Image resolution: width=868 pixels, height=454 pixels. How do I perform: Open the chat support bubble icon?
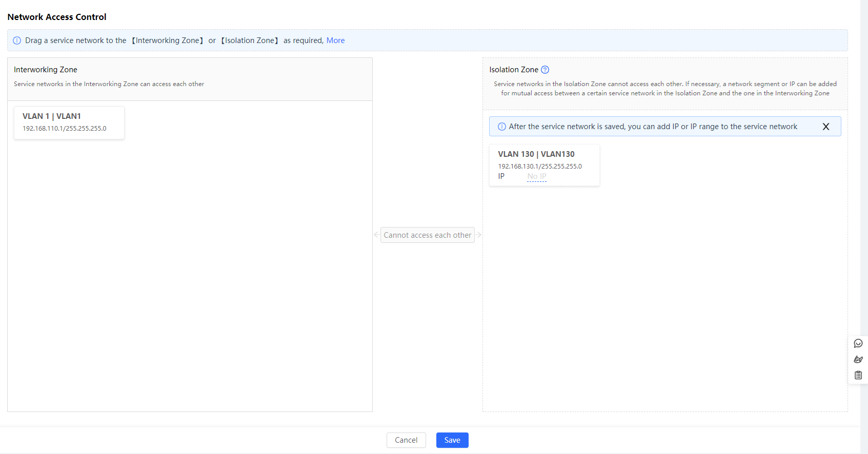click(x=858, y=343)
